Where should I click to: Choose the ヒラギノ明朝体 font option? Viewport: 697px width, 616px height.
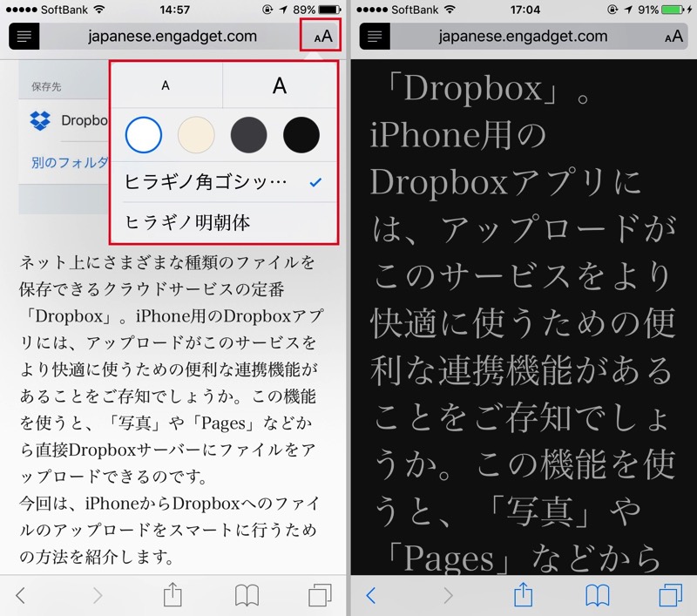(224, 222)
